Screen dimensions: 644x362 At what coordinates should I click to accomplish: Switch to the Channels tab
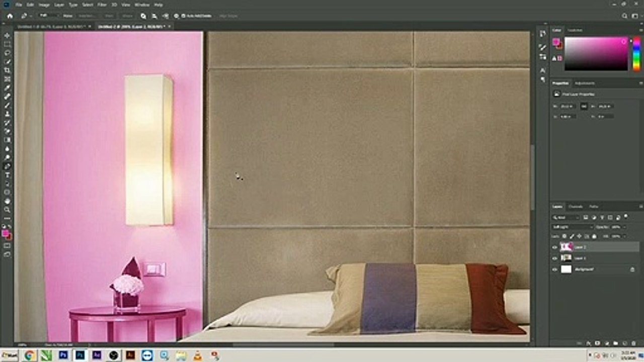(576, 206)
